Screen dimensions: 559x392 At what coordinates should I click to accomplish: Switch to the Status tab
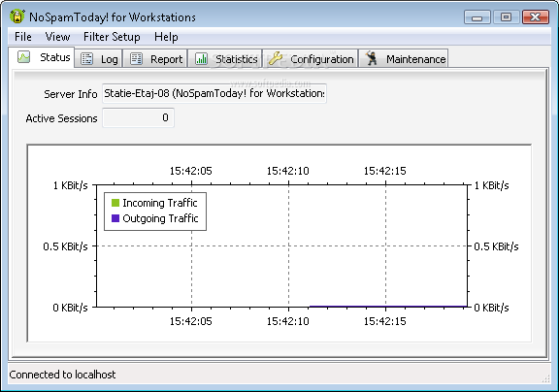point(42,57)
